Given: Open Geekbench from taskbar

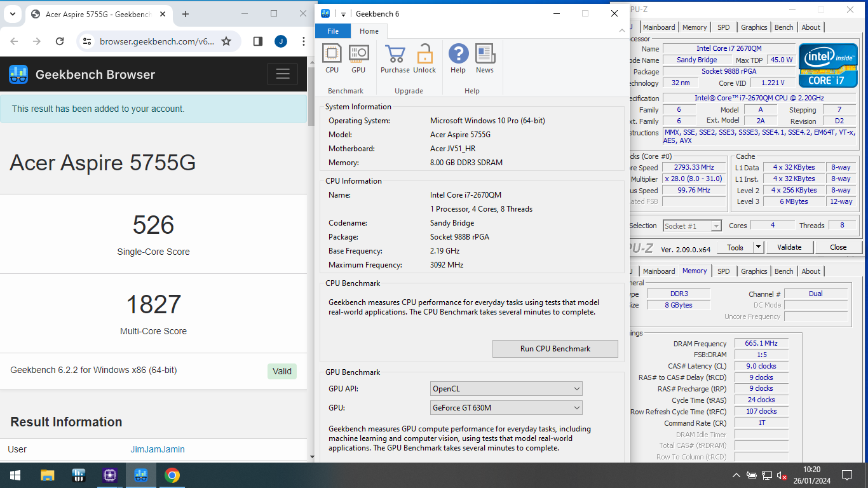Looking at the screenshot, I should point(141,475).
